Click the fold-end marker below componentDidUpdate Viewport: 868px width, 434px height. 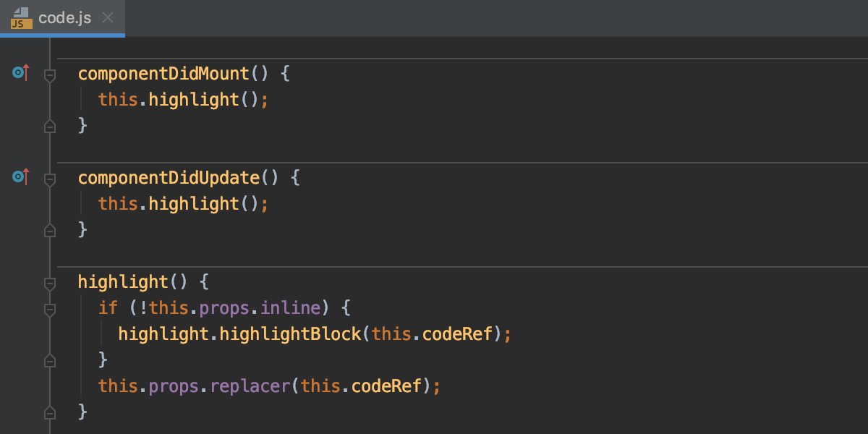pos(49,230)
